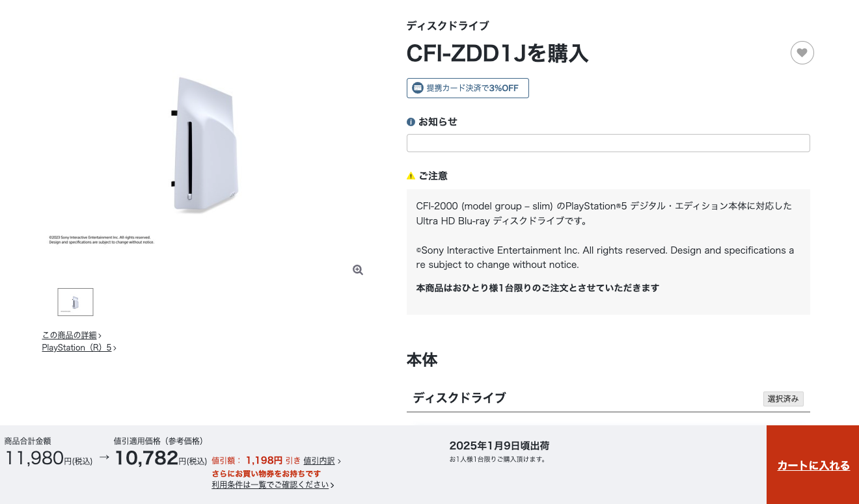The height and width of the screenshot is (504, 859).
Task: Toggle the wishlist heart on this product
Action: 802,53
